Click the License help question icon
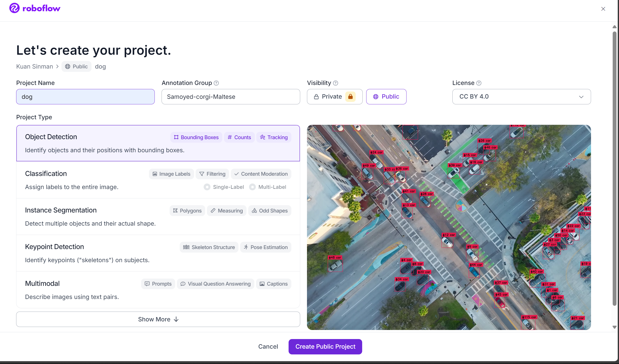This screenshot has width=619, height=364. click(479, 83)
